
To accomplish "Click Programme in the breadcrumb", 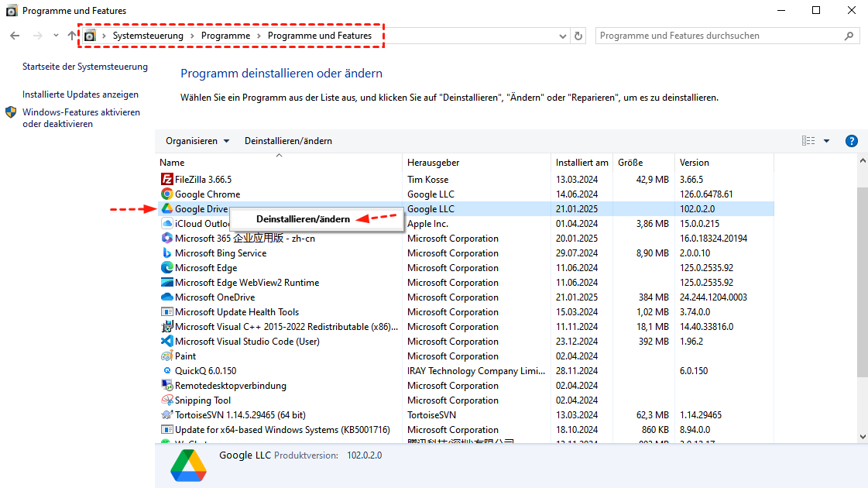I will tap(225, 36).
